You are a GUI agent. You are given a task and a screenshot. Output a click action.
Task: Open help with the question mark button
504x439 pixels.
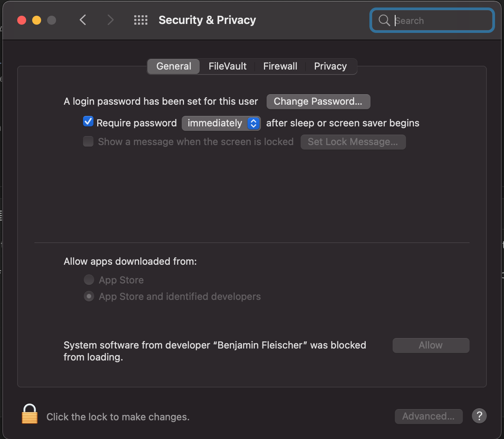[479, 416]
